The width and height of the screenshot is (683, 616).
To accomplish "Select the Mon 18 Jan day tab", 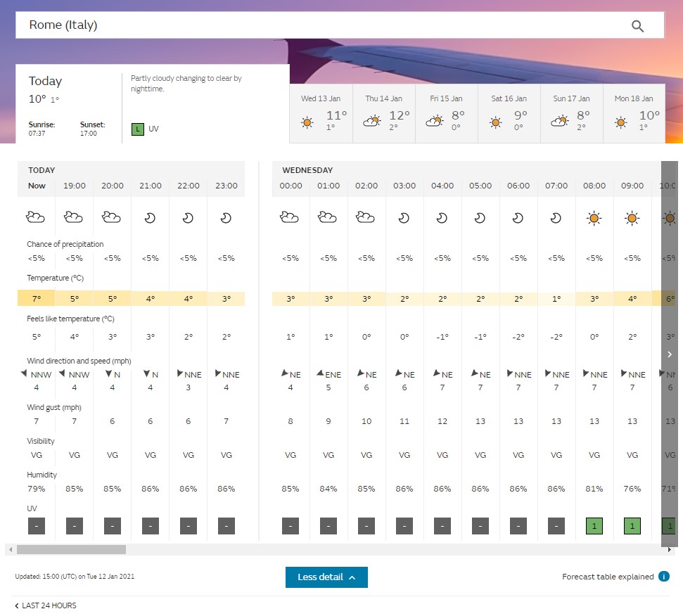I will [634, 116].
